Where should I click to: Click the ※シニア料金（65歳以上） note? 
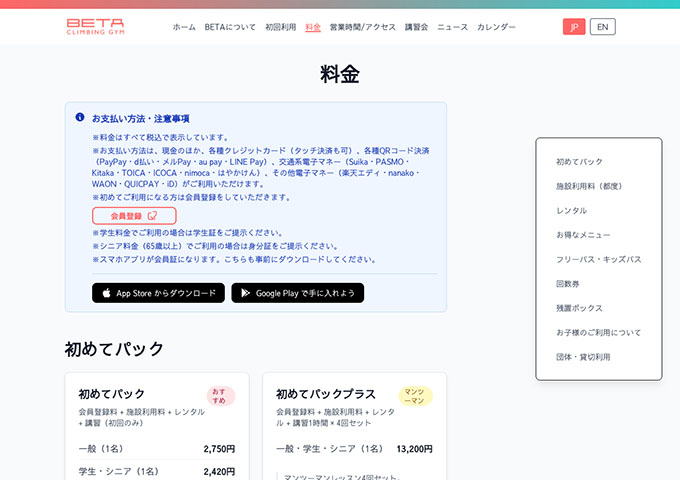pos(215,246)
